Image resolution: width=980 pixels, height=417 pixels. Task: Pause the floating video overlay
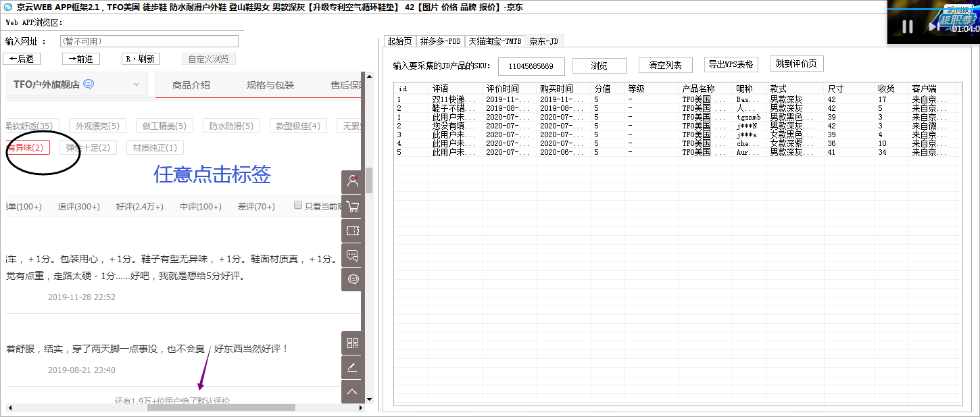click(x=908, y=26)
